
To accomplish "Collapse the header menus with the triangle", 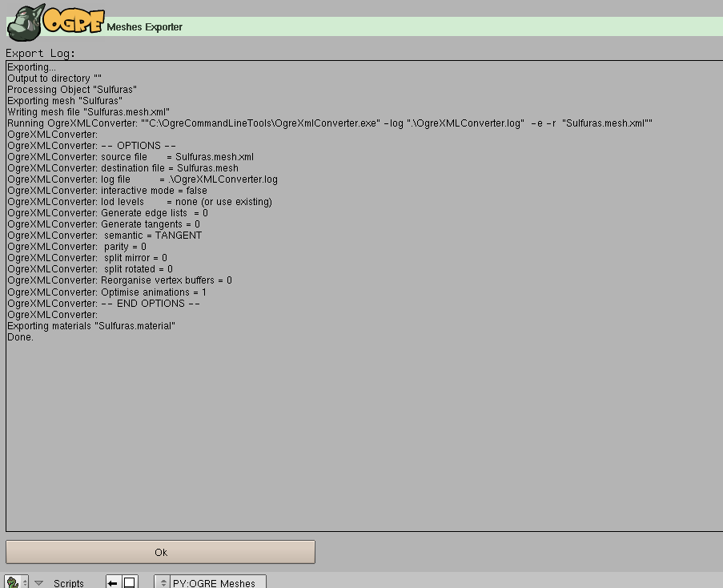I will [x=38, y=583].
